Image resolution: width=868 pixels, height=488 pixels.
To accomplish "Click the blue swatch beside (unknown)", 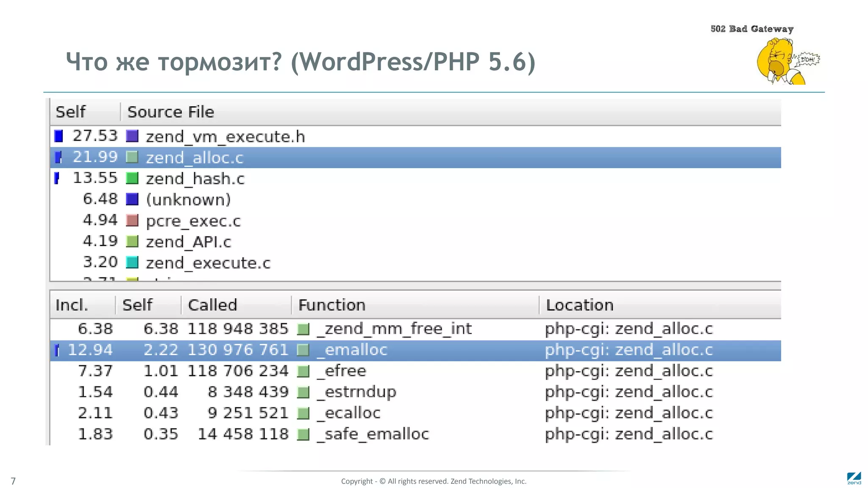I will pyautogui.click(x=132, y=199).
